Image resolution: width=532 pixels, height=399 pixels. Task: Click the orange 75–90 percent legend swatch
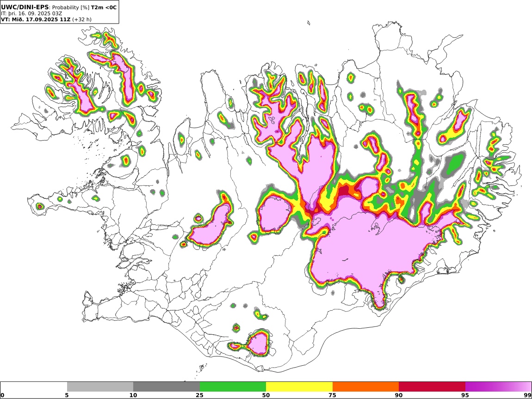pyautogui.click(x=365, y=387)
